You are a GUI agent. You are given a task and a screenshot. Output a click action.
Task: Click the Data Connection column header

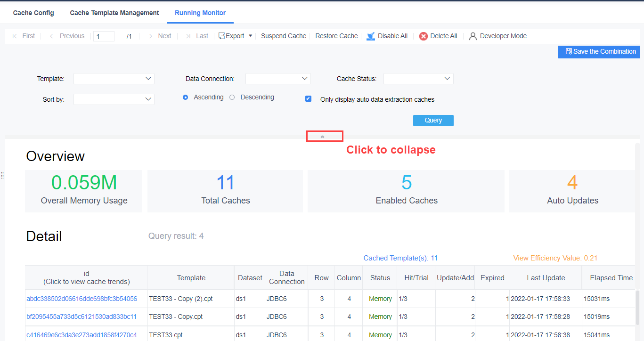[x=287, y=278]
